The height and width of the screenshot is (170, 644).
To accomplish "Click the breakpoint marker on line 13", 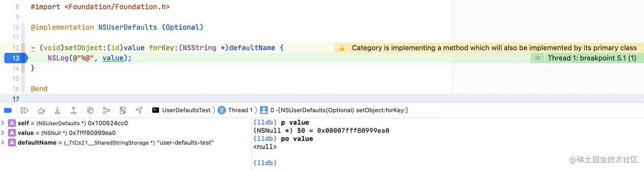I will [15, 58].
